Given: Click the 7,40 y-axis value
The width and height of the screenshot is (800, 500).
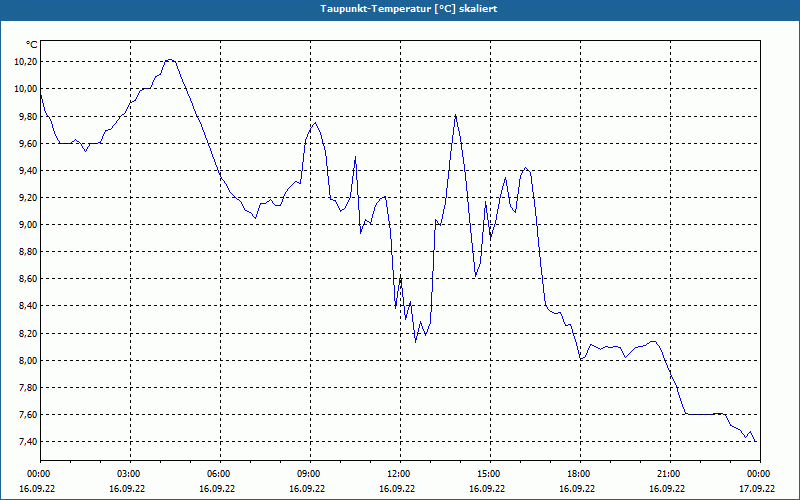Looking at the screenshot, I should [29, 442].
